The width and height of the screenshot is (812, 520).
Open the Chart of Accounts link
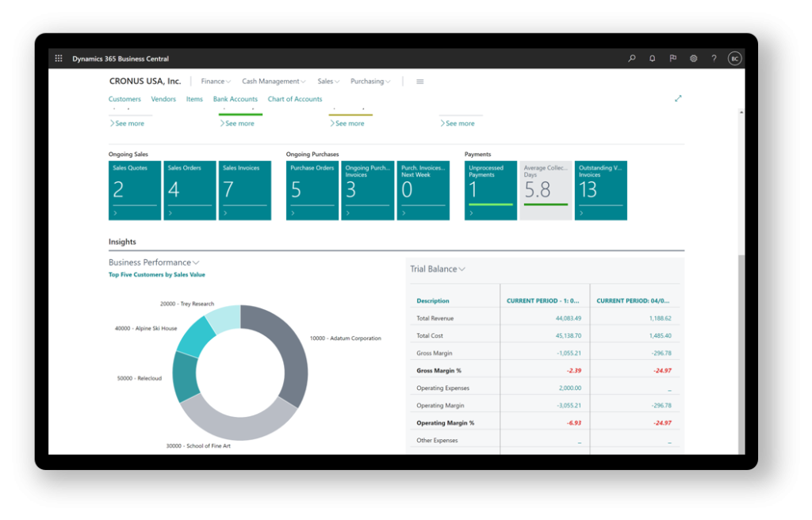coord(295,99)
